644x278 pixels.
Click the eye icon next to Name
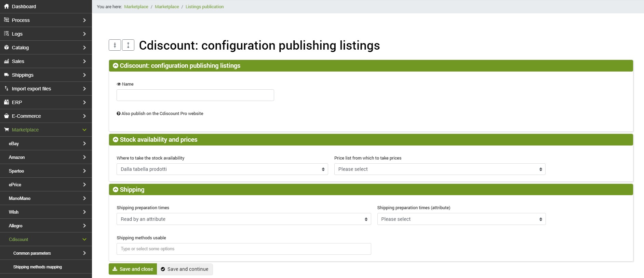pos(119,84)
